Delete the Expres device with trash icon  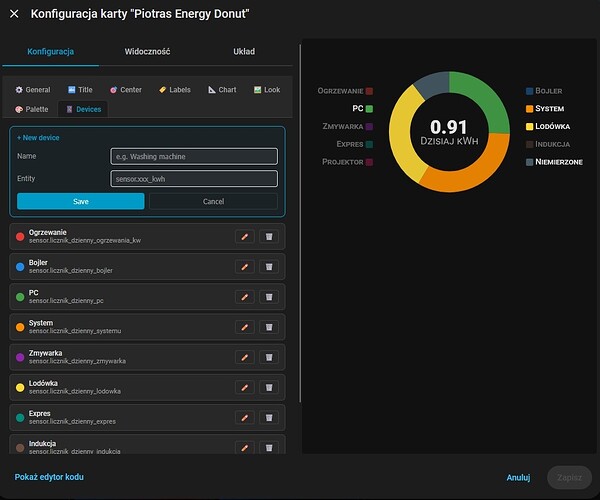[x=269, y=418]
